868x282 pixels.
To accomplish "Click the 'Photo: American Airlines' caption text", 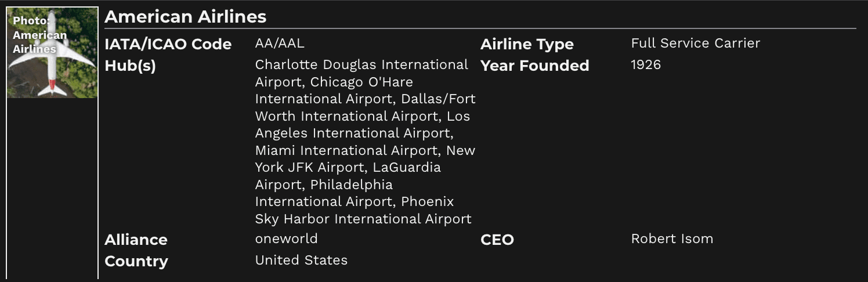I will click(40, 35).
